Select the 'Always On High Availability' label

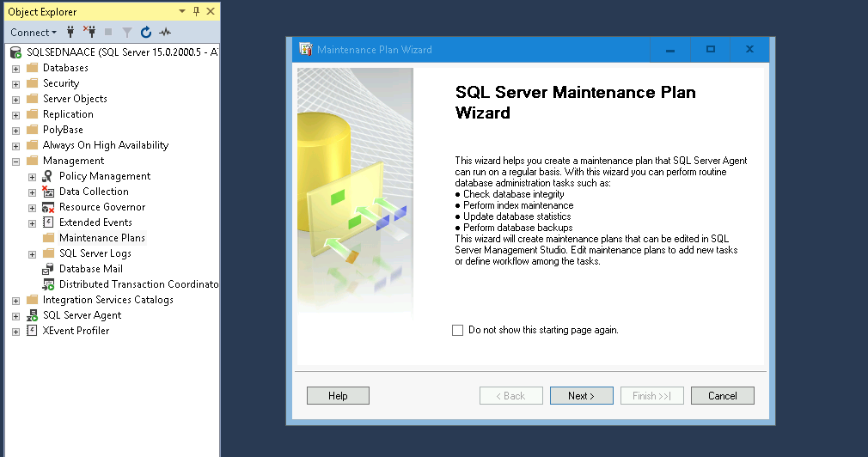105,145
